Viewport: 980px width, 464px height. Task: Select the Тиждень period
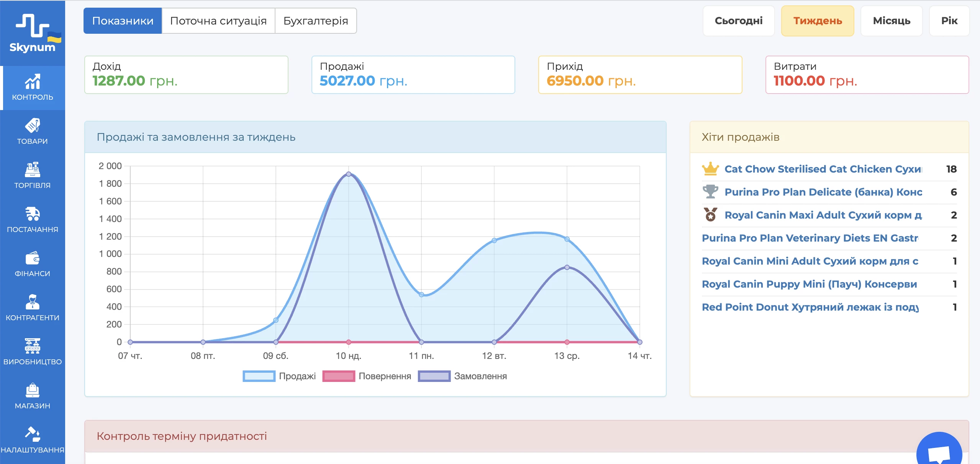click(818, 21)
